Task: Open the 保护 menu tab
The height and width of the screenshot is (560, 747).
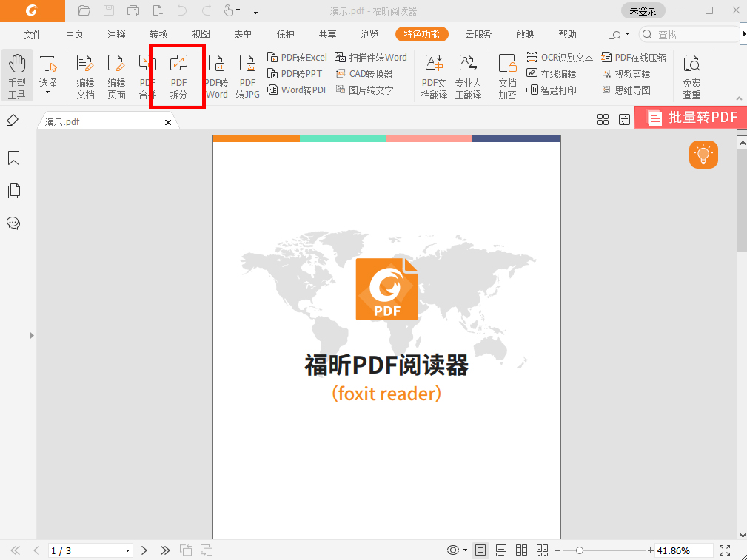Action: (x=285, y=34)
